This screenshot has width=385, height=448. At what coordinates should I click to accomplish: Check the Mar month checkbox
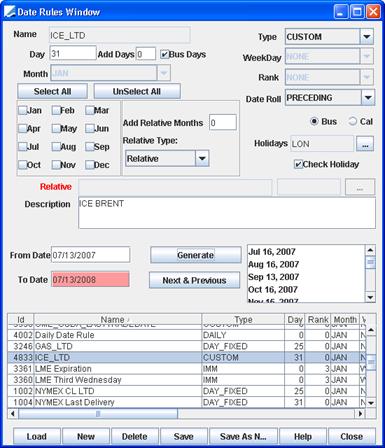pos(89,110)
